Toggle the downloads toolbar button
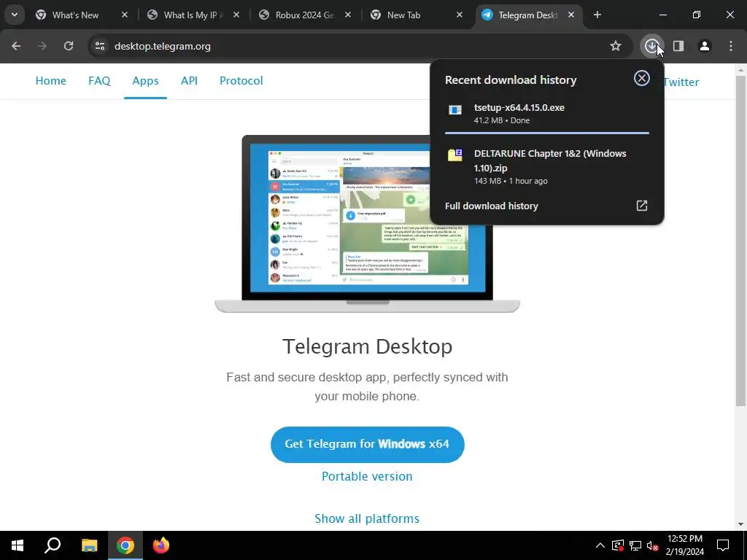The image size is (747, 560). (651, 46)
